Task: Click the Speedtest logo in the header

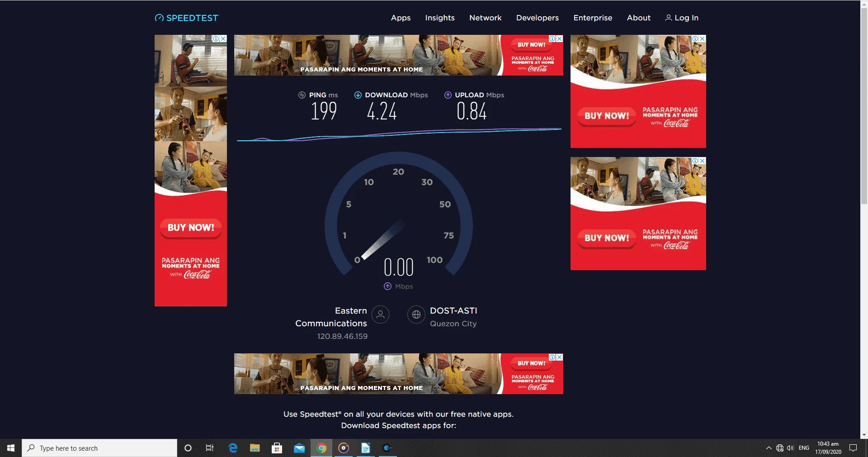Action: point(187,18)
